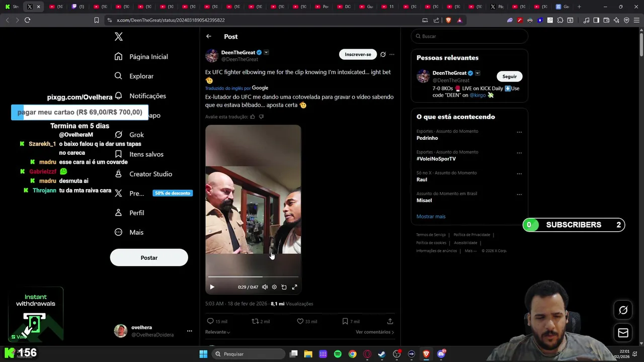The width and height of the screenshot is (644, 362).
Task: Open a new browser tab
Action: [x=579, y=7]
